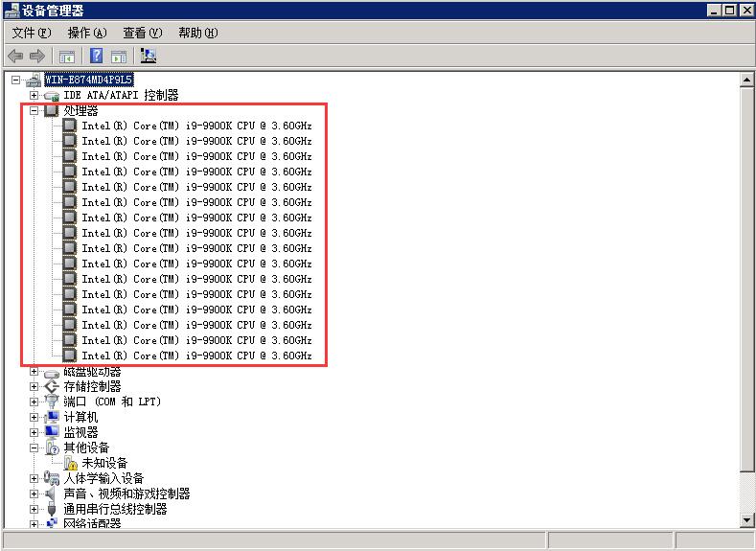Toggle the show/hide console tree toolbar icon
This screenshot has width=756, height=551.
pos(67,57)
